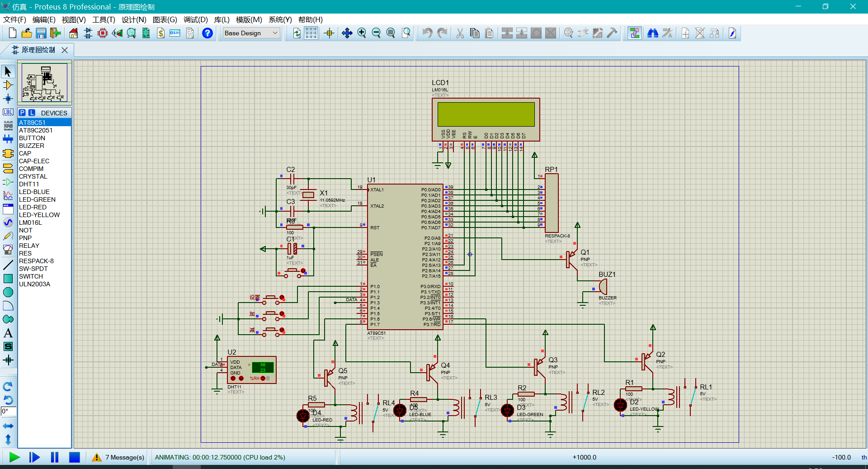The width and height of the screenshot is (868, 469).
Task: Select the Junction Dot mode tool
Action: (8, 99)
